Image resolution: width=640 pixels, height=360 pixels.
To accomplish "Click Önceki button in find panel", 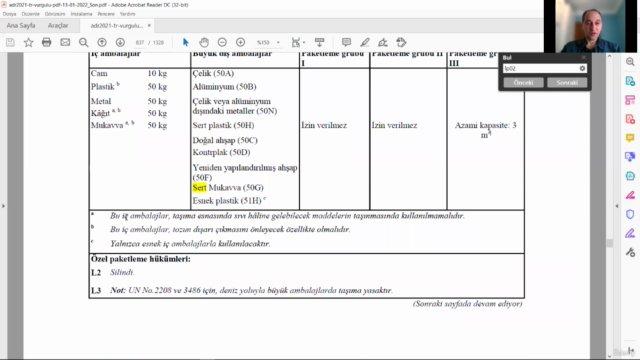I will (x=523, y=82).
